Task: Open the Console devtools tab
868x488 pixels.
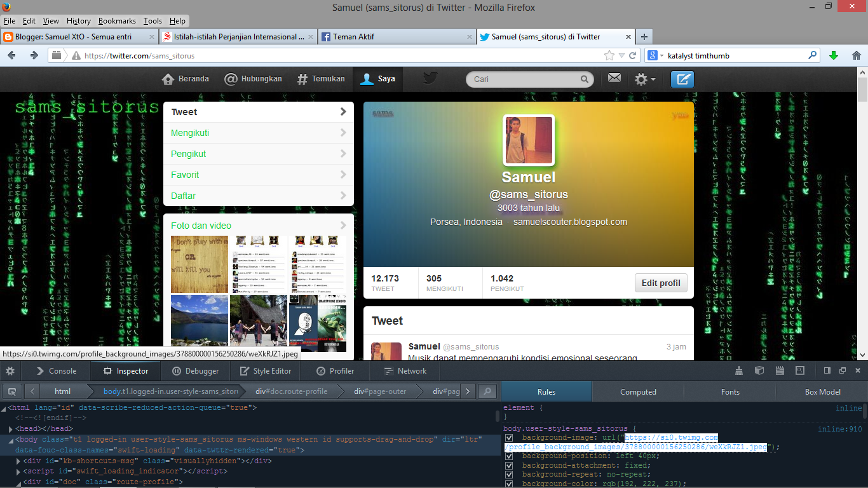Action: (x=56, y=371)
